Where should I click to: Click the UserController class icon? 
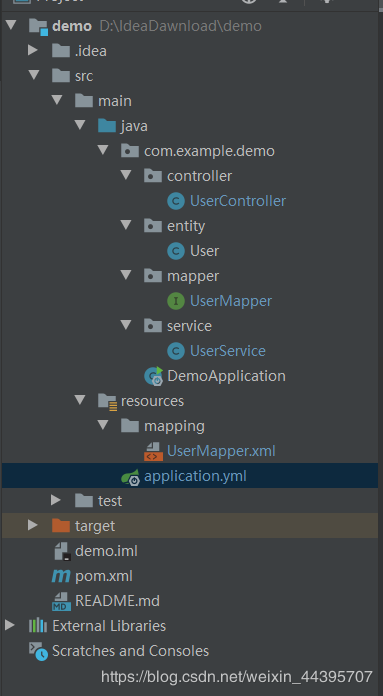click(176, 201)
